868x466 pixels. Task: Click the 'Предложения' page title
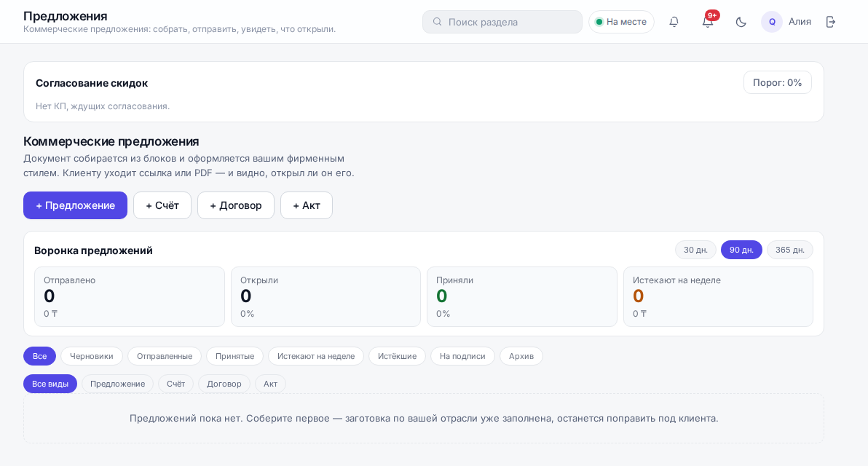coord(66,15)
